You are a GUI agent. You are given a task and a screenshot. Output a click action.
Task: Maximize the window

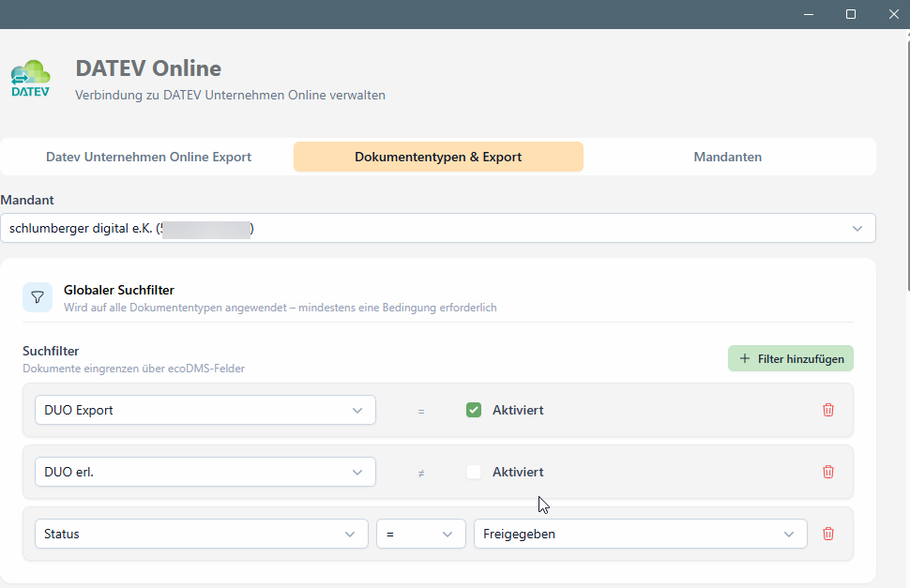click(851, 14)
